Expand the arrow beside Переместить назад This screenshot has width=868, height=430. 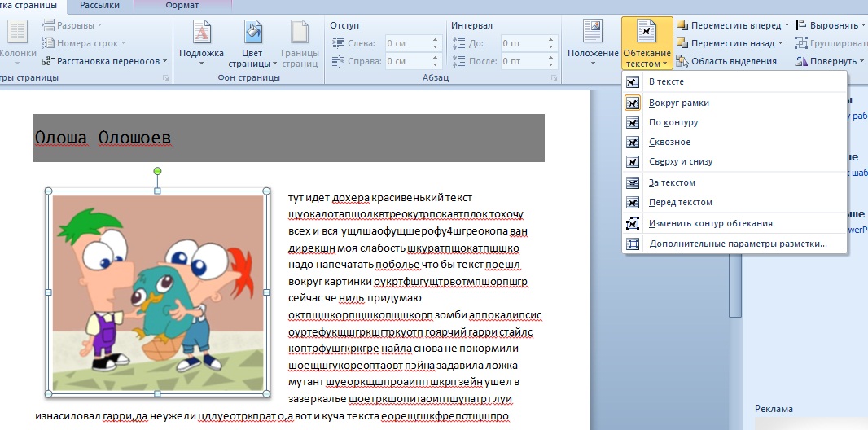780,43
